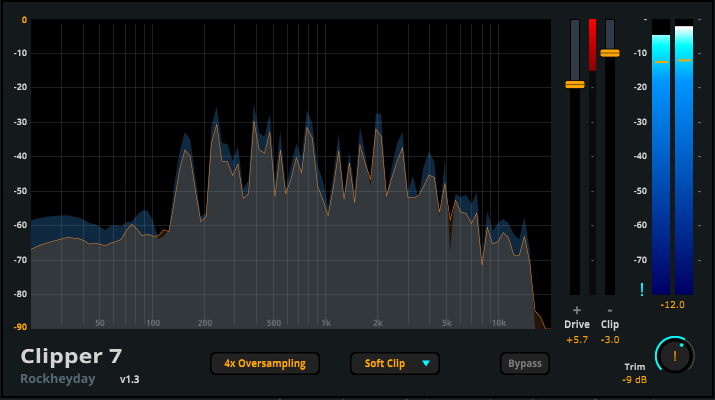Viewport: 715px width, 400px height.
Task: Click the Trim label text
Action: pos(635,367)
